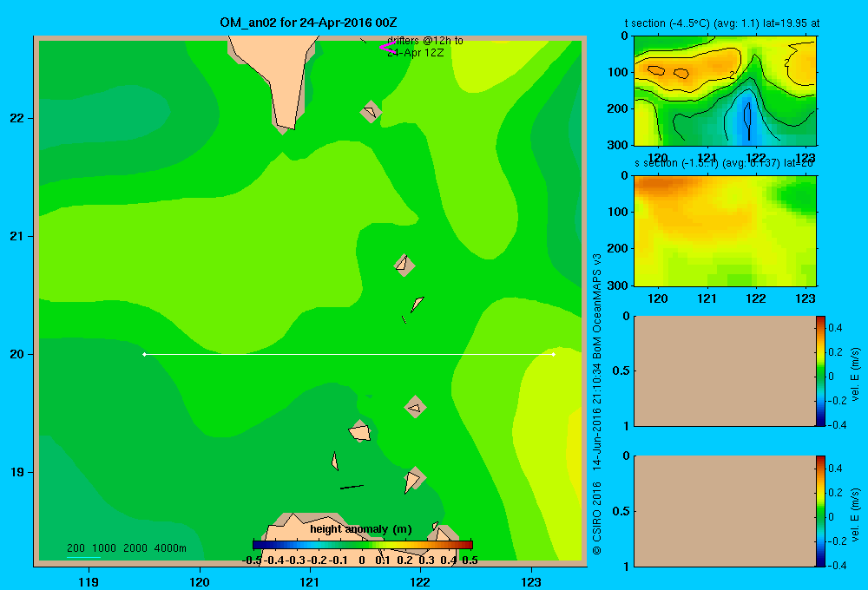
Task: Click the 200 depth legend value
Action: pyautogui.click(x=76, y=548)
